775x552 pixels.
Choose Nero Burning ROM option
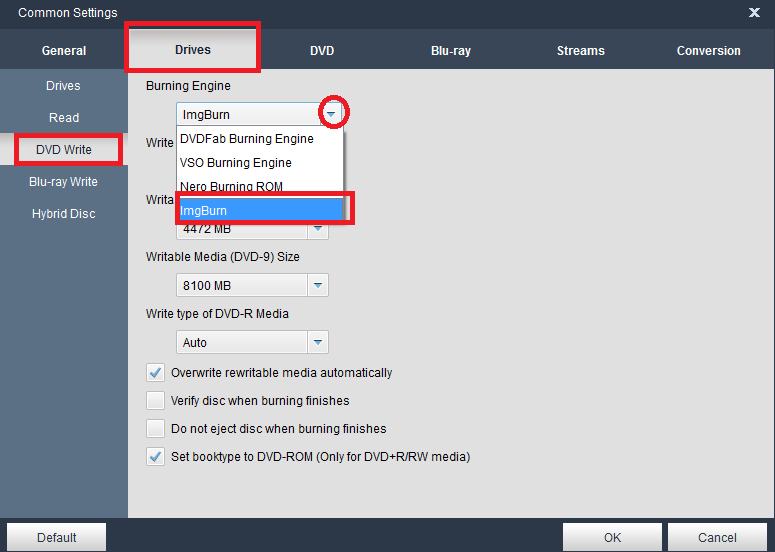259,186
